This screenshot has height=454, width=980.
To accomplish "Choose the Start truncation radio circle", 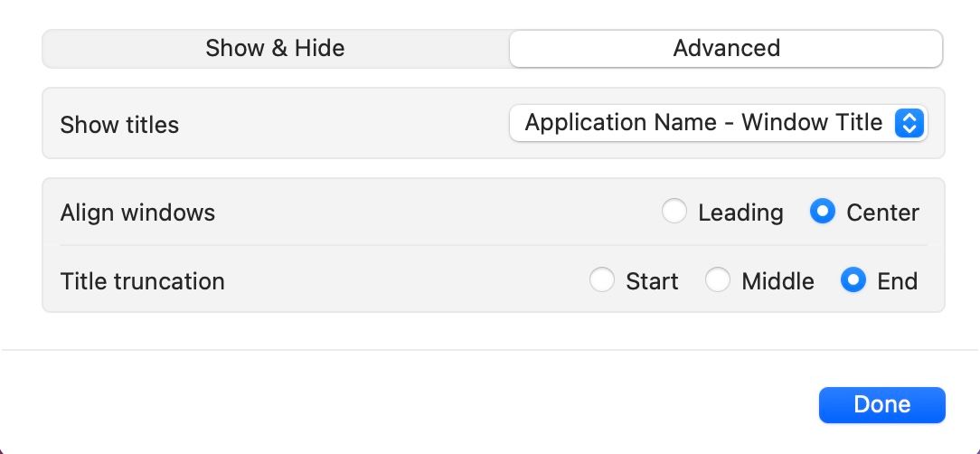I will [x=602, y=281].
